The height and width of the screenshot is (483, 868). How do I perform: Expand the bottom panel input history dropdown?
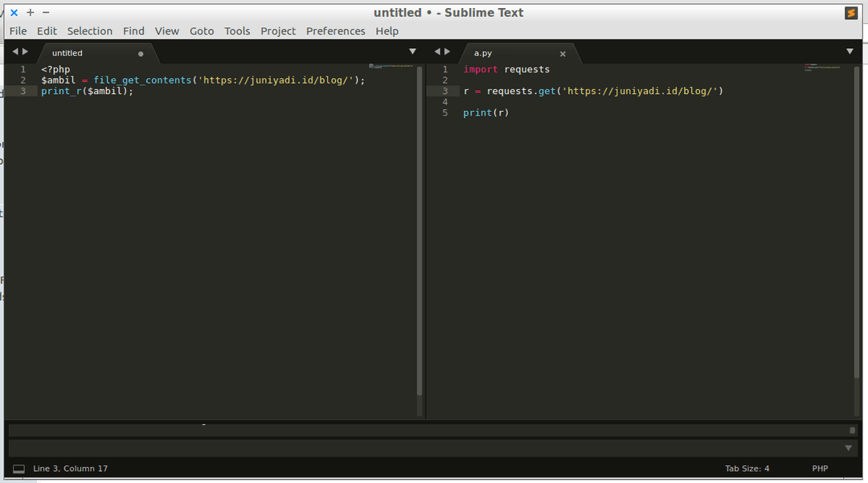(x=849, y=448)
